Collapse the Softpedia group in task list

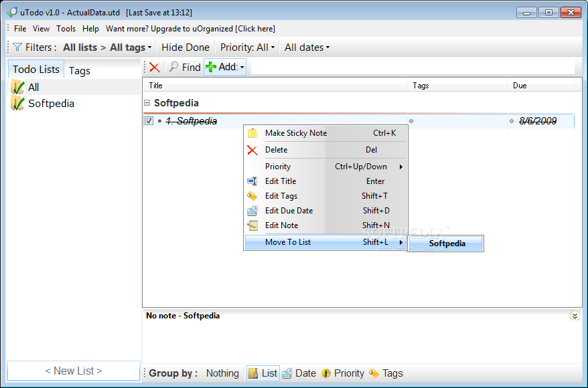point(147,102)
